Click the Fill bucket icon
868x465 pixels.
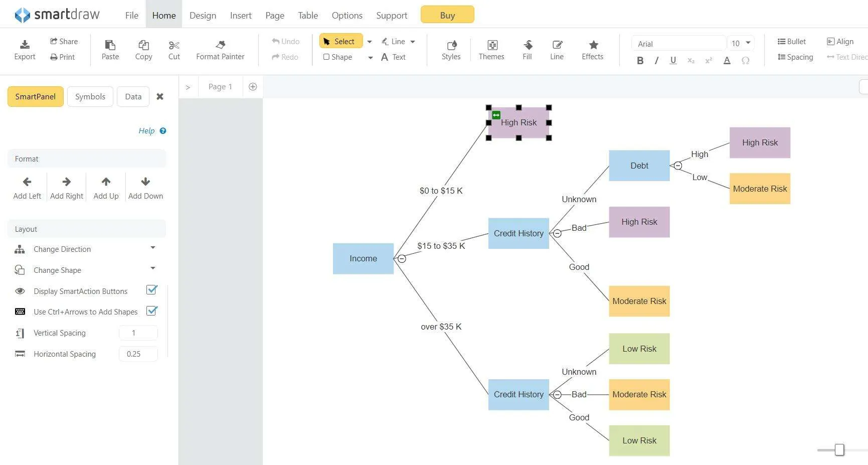click(528, 45)
